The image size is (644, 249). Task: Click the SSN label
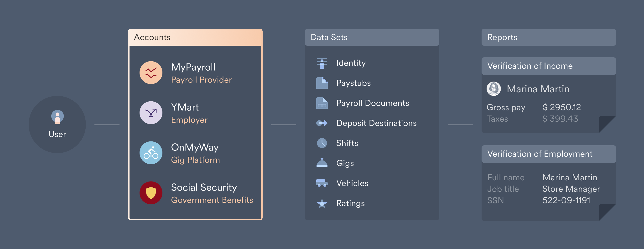495,201
